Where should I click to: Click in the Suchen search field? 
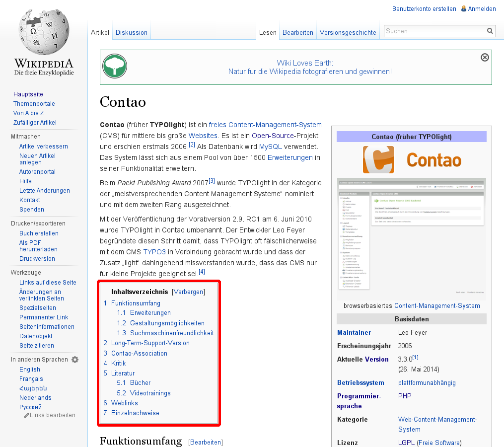click(x=433, y=31)
